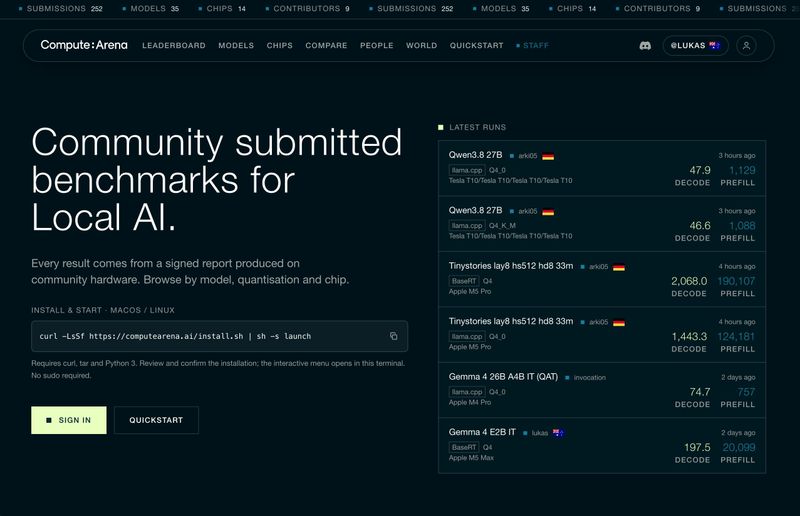800x516 pixels.
Task: Click the Apple M4 Pro chip text
Action: click(x=469, y=402)
